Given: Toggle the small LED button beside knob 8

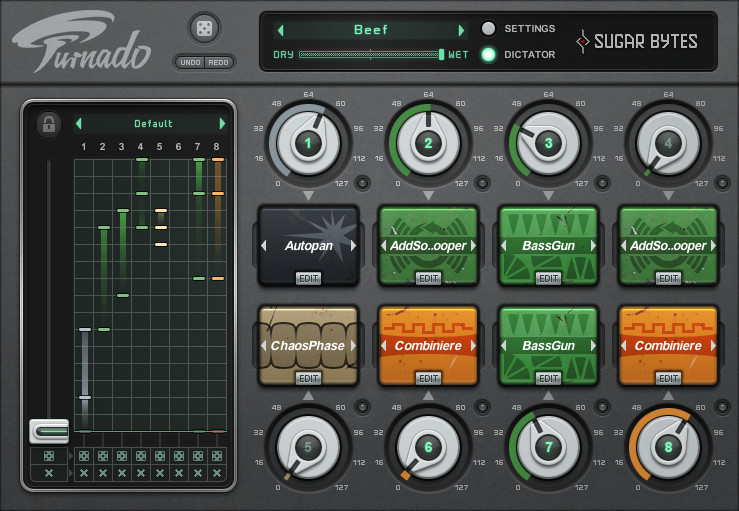Looking at the screenshot, I should pyautogui.click(x=722, y=407).
